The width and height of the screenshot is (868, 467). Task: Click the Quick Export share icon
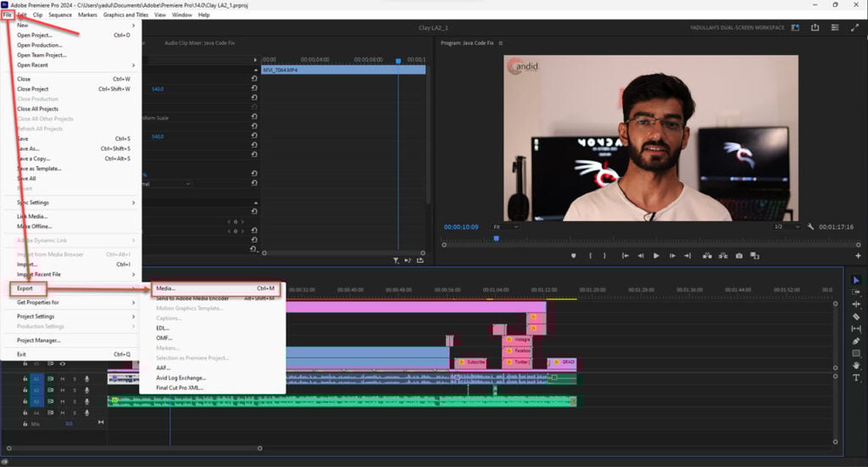(x=815, y=28)
